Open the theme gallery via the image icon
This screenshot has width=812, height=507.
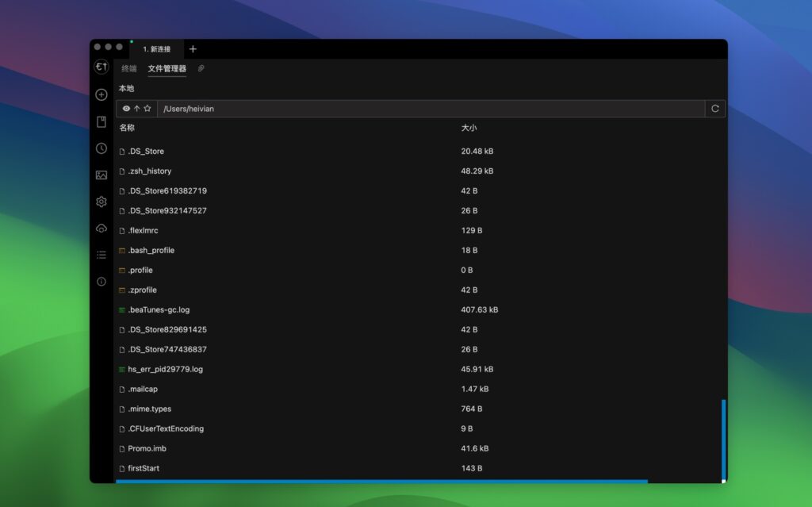coord(101,175)
